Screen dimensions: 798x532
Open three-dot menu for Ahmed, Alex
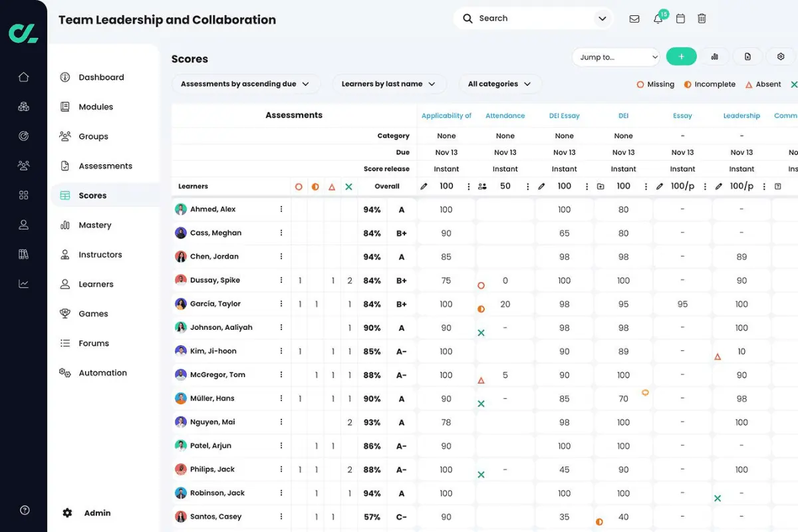(x=281, y=209)
